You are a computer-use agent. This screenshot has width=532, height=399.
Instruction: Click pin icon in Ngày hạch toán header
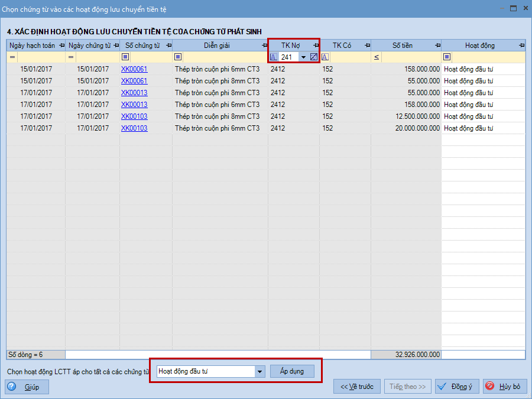(61, 46)
